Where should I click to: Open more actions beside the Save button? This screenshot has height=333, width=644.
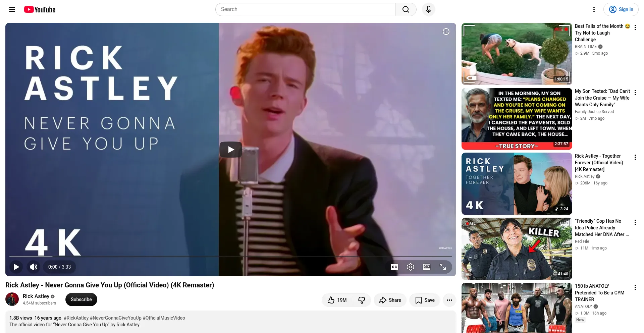click(449, 300)
